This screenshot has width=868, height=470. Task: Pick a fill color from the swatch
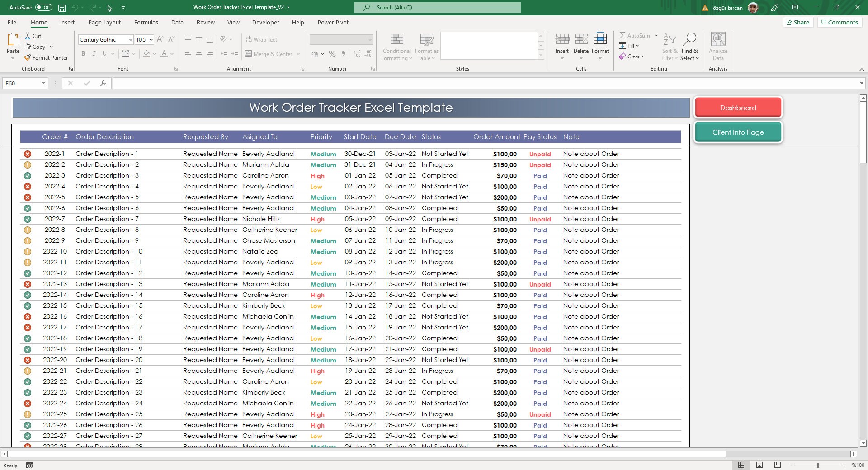147,53
